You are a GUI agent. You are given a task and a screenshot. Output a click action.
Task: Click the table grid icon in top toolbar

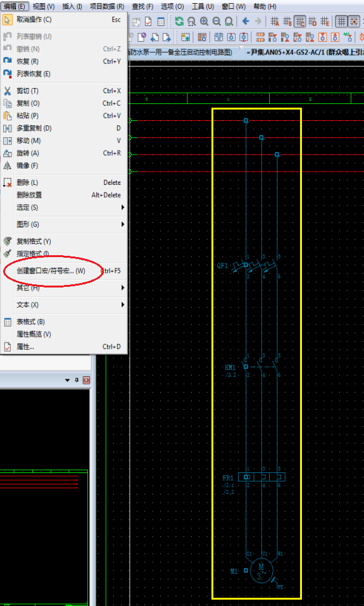click(x=161, y=22)
